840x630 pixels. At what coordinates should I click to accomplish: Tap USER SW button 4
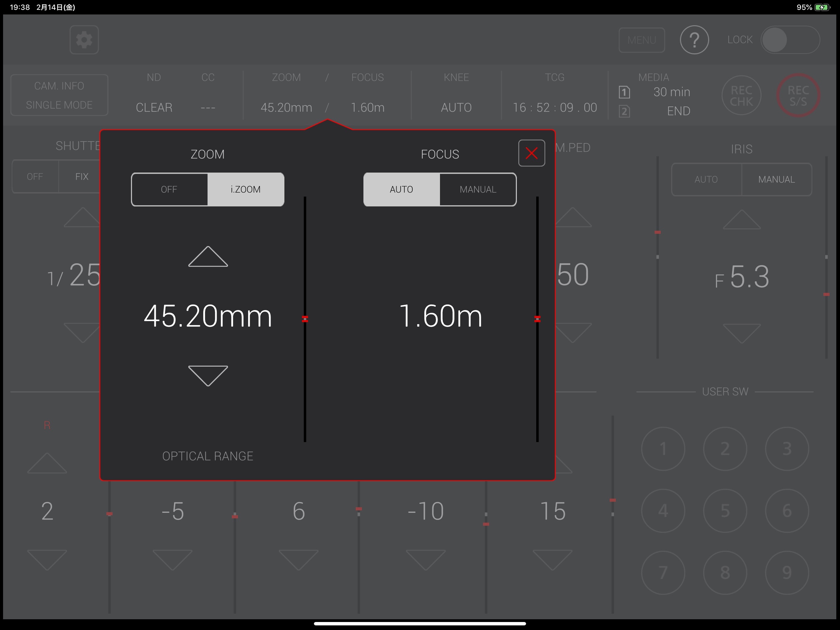tap(663, 511)
